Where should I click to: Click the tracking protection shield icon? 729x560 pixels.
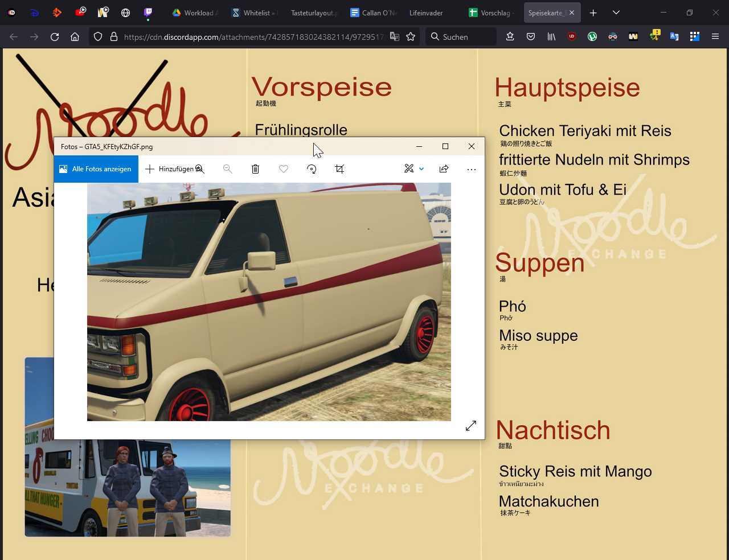[98, 36]
